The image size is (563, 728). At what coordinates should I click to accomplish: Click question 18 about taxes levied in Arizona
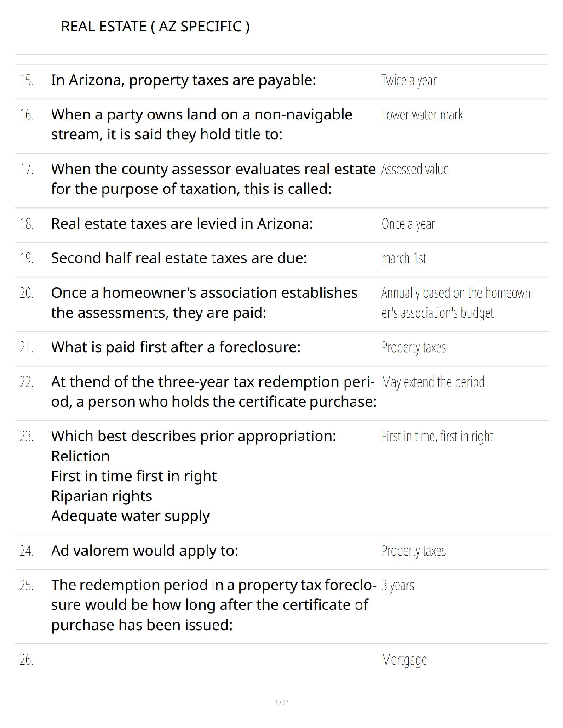tap(182, 224)
